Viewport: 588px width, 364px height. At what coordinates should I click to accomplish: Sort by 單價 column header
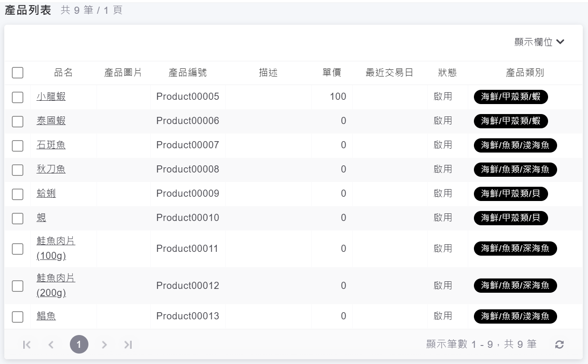click(x=332, y=73)
